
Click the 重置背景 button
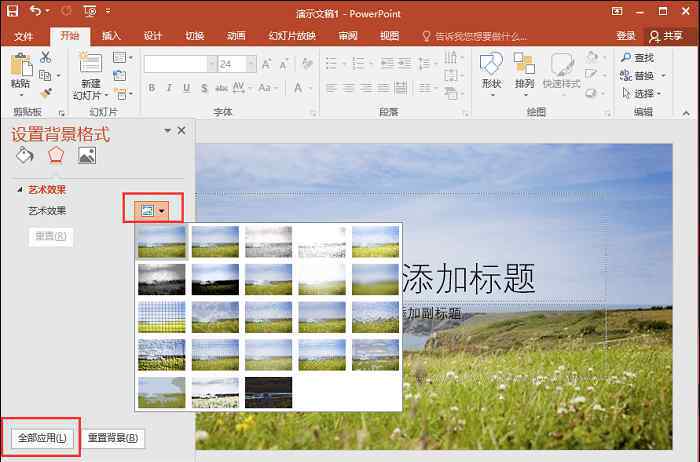coord(113,438)
